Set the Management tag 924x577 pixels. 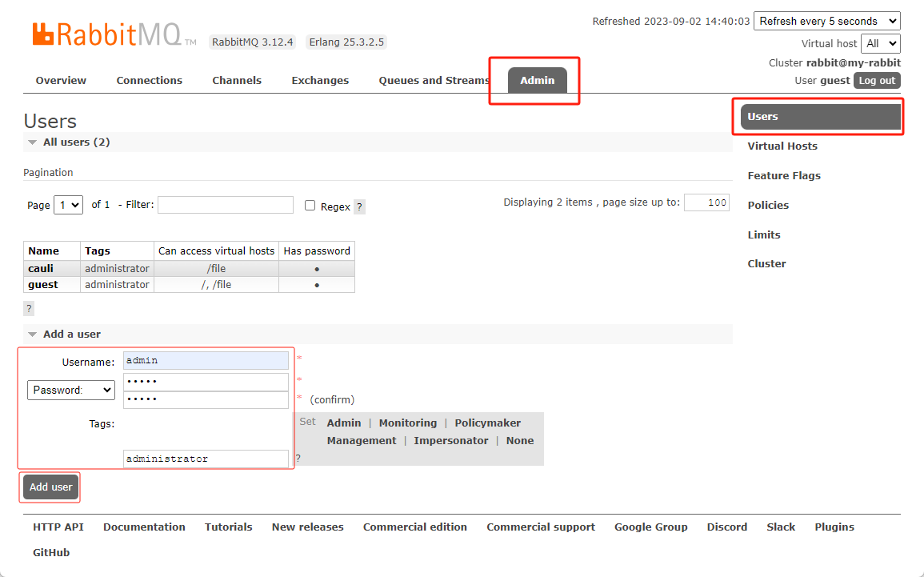(362, 441)
